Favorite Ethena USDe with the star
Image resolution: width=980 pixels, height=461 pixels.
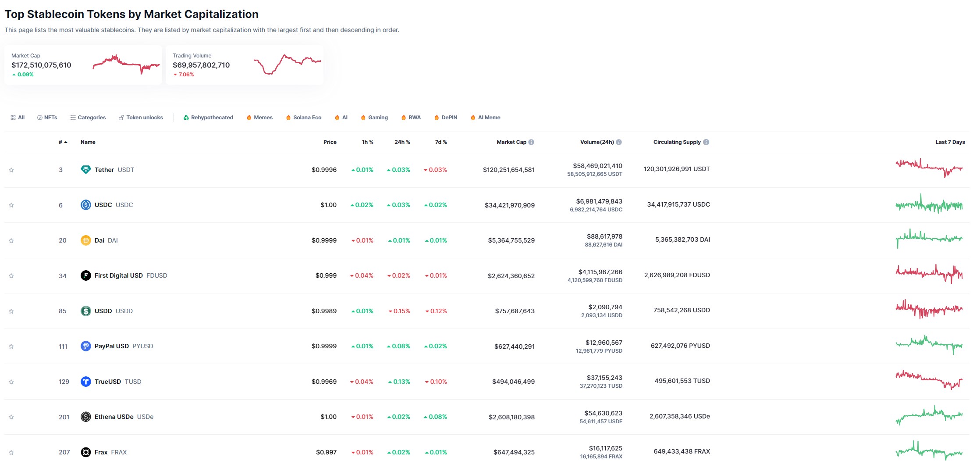tap(11, 417)
